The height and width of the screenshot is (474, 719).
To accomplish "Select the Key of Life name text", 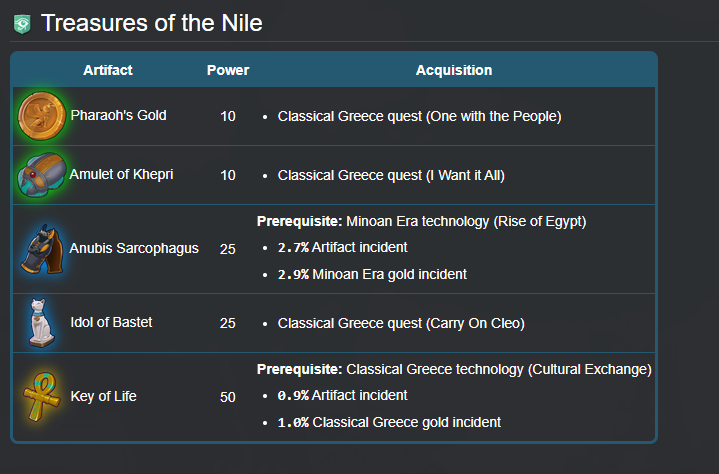I will [103, 396].
